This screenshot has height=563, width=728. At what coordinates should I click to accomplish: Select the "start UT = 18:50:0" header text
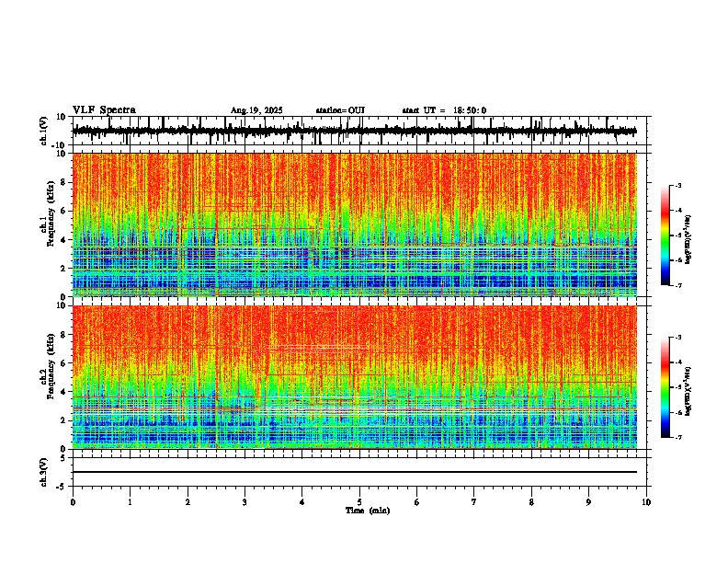[444, 110]
